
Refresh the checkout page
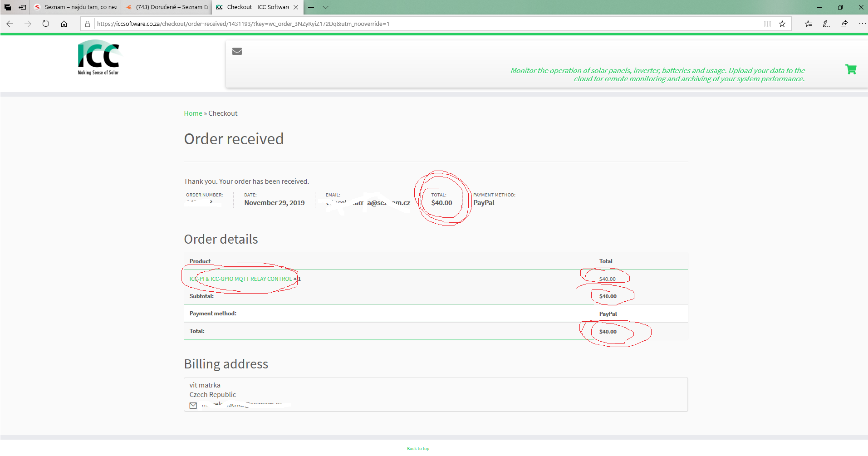click(x=46, y=24)
